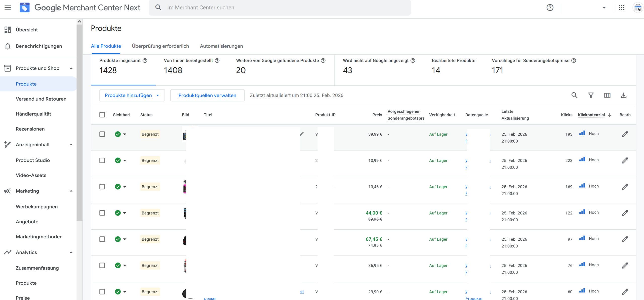Screen dimensions: 644x300
Task: Click the table search magnifier icon
Action: click(x=574, y=95)
